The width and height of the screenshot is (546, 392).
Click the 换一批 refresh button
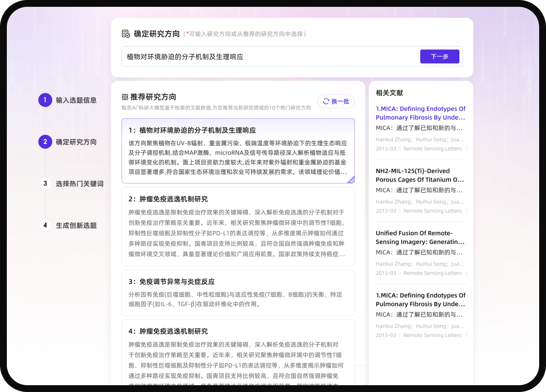(x=336, y=101)
